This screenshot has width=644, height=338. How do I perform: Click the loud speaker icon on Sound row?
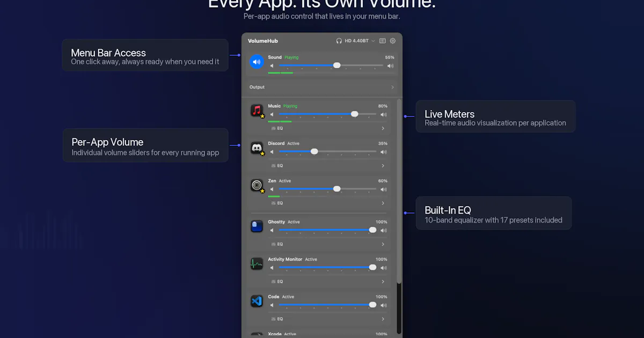click(390, 65)
